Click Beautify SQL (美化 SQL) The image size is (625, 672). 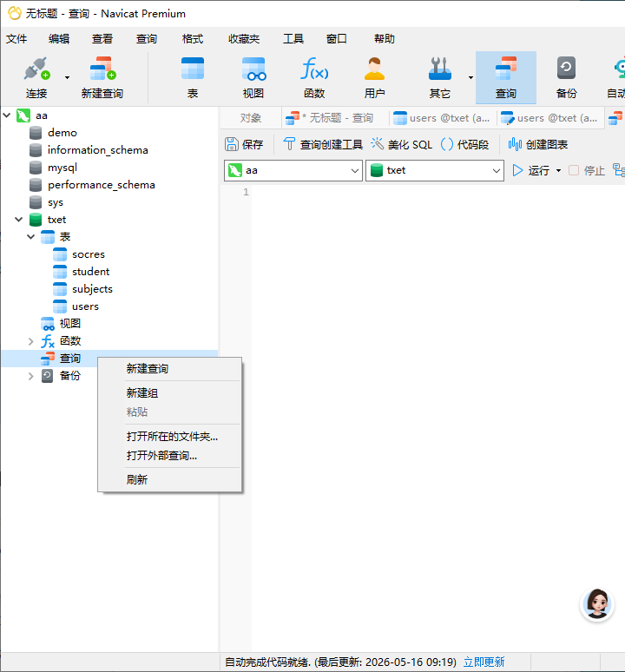[401, 144]
